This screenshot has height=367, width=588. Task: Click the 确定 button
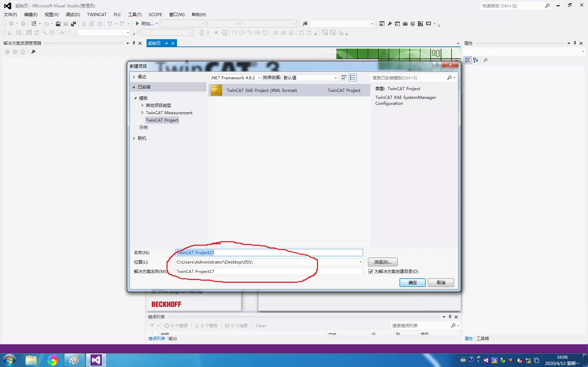coord(412,282)
